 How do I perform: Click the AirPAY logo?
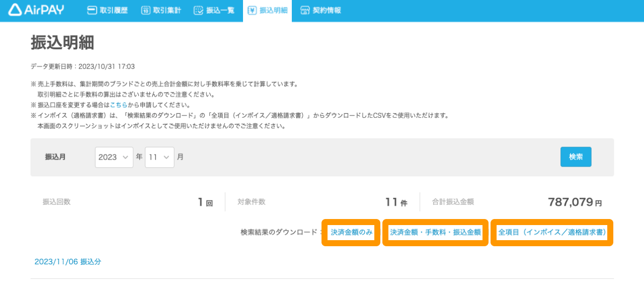pyautogui.click(x=37, y=10)
